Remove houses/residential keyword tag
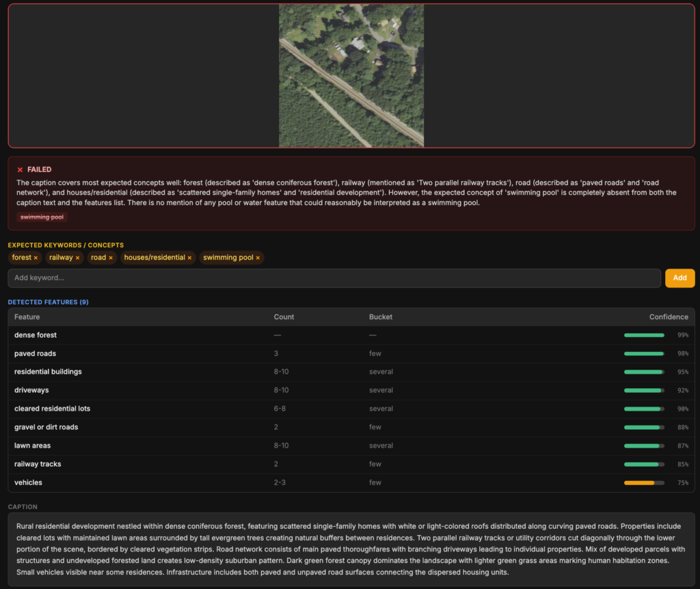Viewport: 700px width, 589px height. click(189, 258)
